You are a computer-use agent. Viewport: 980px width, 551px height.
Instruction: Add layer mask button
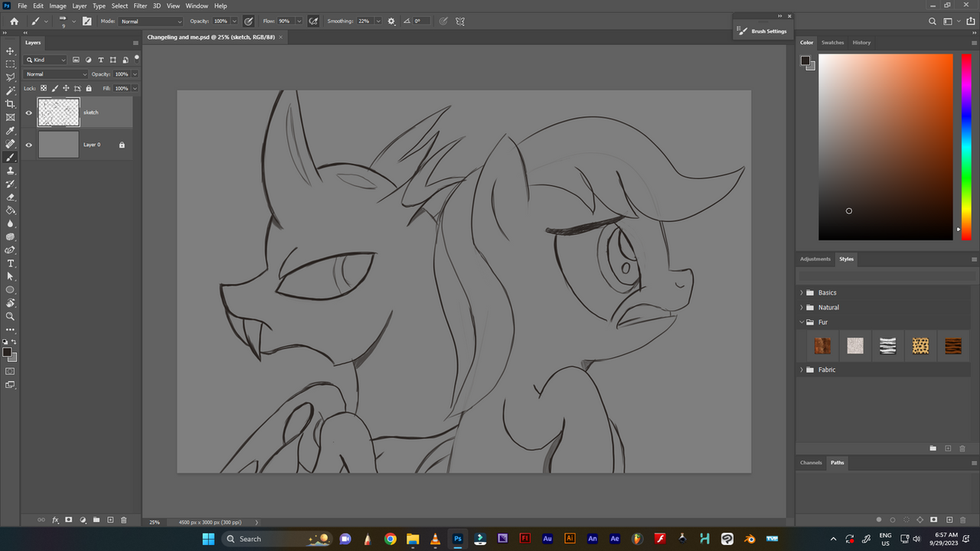(69, 520)
